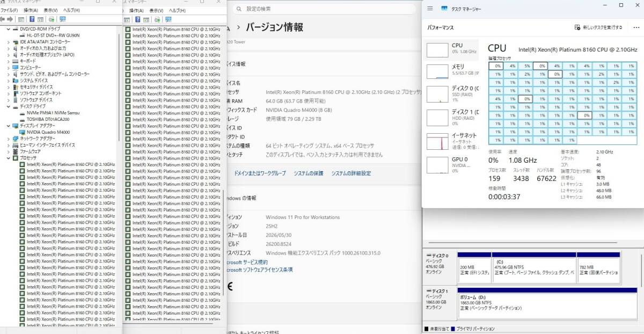Select イーサネット in Task Manager sidebar
This screenshot has width=644, height=334.
click(451, 140)
